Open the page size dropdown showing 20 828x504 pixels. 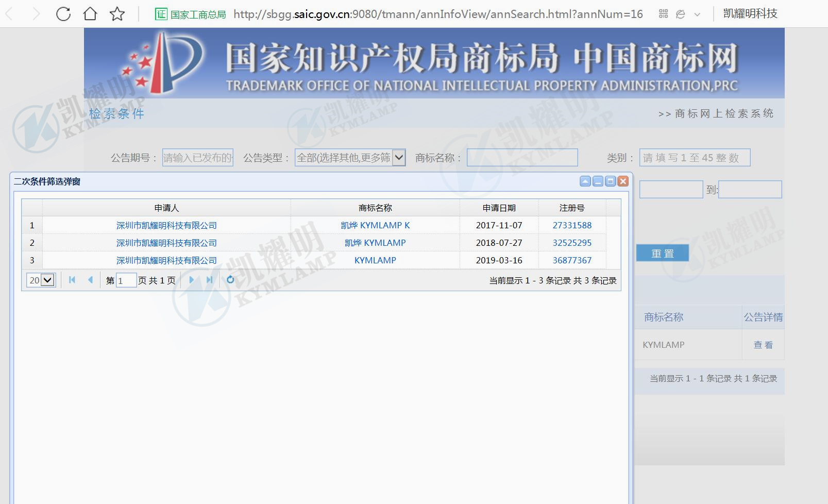click(41, 280)
